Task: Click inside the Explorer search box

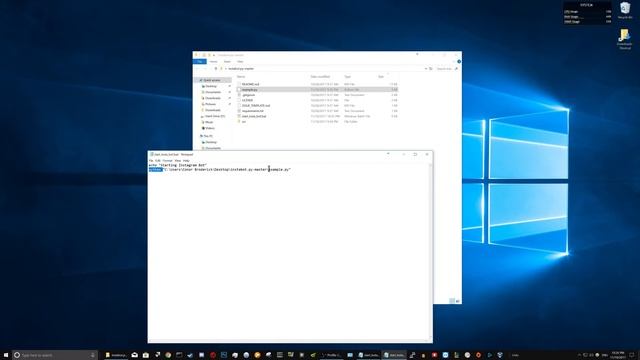Action: tap(447, 69)
